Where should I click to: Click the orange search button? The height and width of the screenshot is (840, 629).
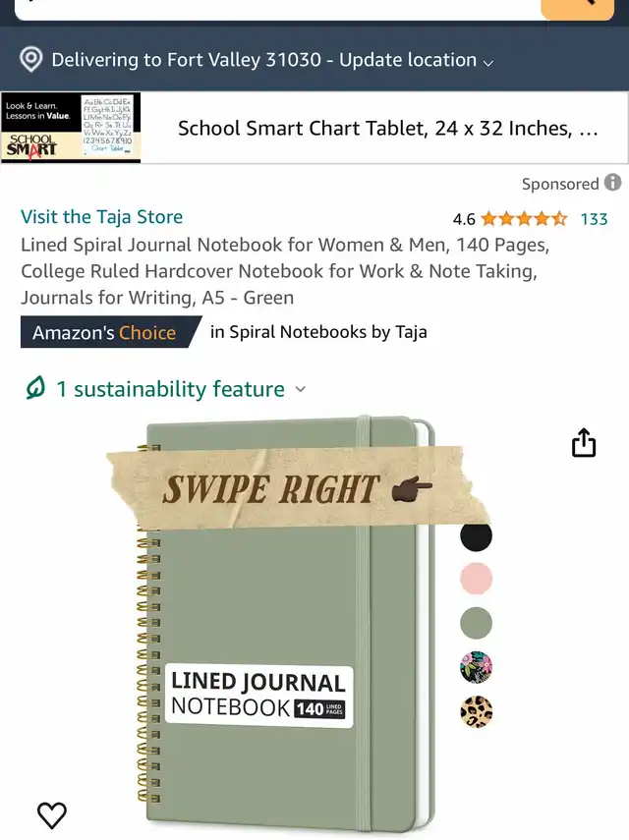[577, 9]
